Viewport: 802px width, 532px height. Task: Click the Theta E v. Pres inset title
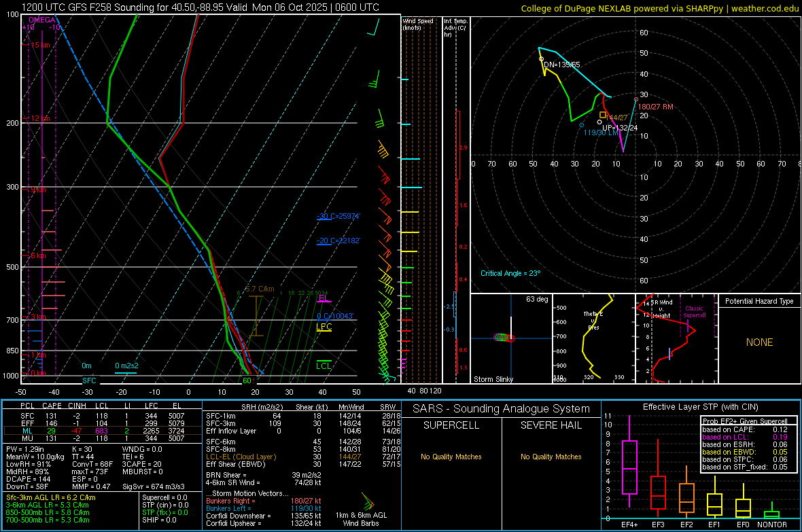(593, 321)
